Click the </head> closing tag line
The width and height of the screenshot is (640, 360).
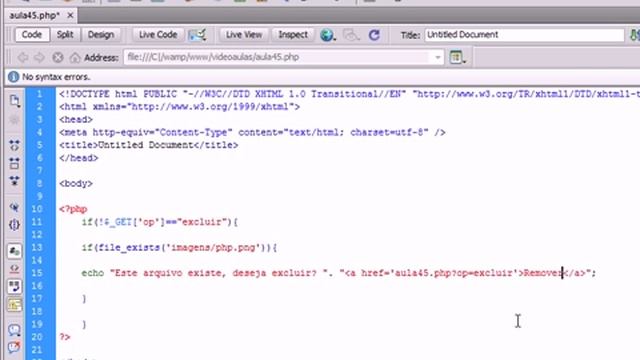pyautogui.click(x=79, y=158)
